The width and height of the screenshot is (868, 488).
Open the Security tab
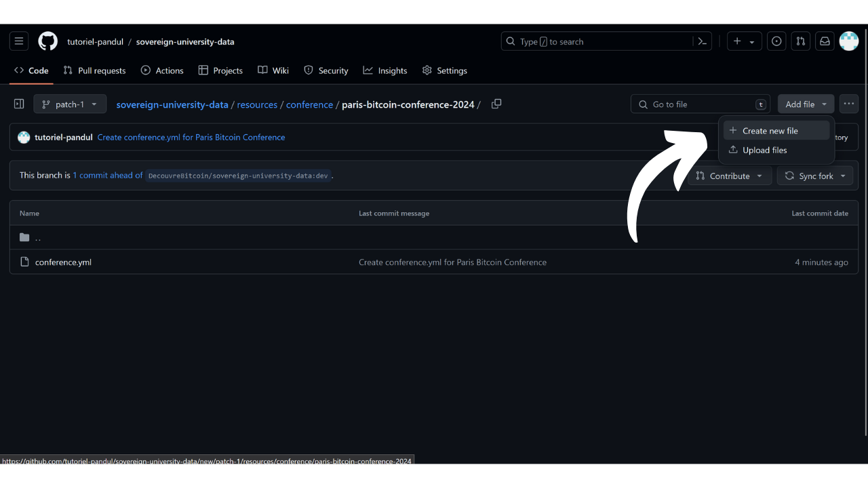(x=326, y=70)
